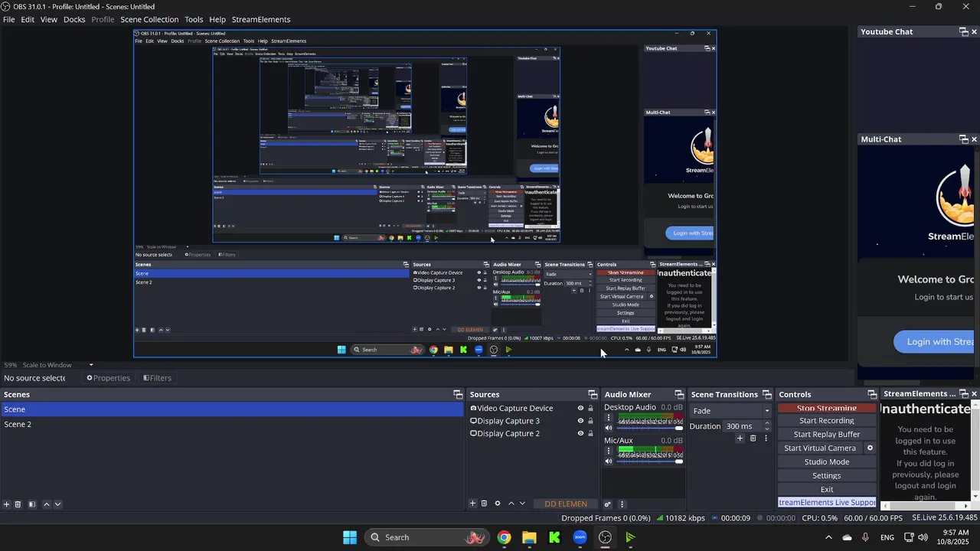The width and height of the screenshot is (980, 551).
Task: Undock the Controls panel float icon
Action: (x=872, y=395)
